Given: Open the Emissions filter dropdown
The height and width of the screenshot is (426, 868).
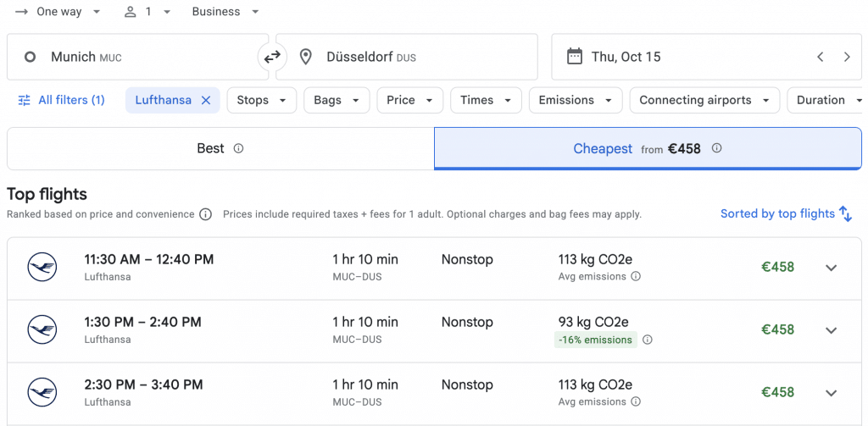Looking at the screenshot, I should tap(576, 100).
